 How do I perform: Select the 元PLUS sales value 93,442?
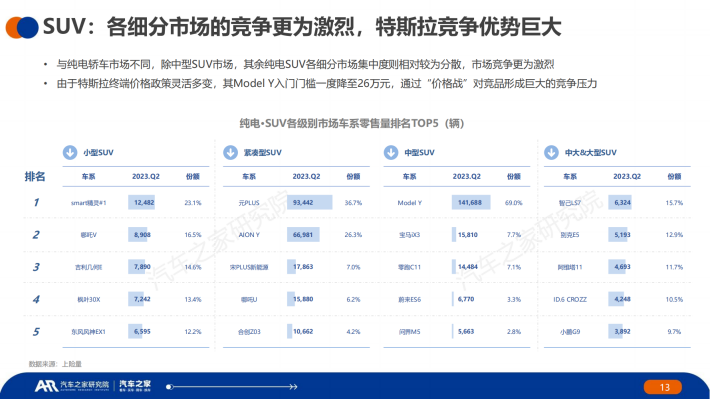click(303, 202)
